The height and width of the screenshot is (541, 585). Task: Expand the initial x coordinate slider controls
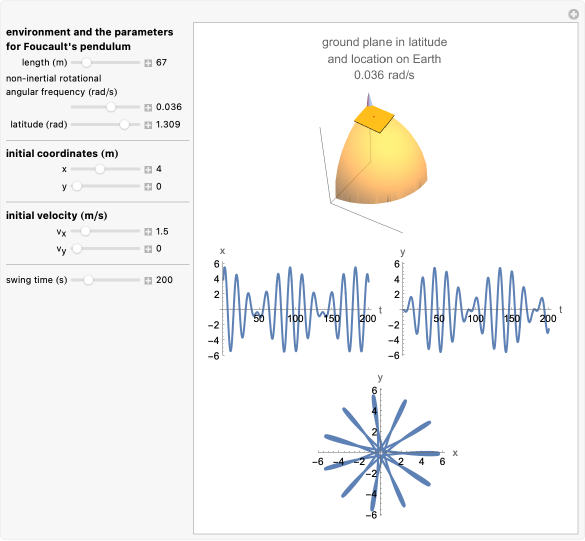pyautogui.click(x=148, y=169)
